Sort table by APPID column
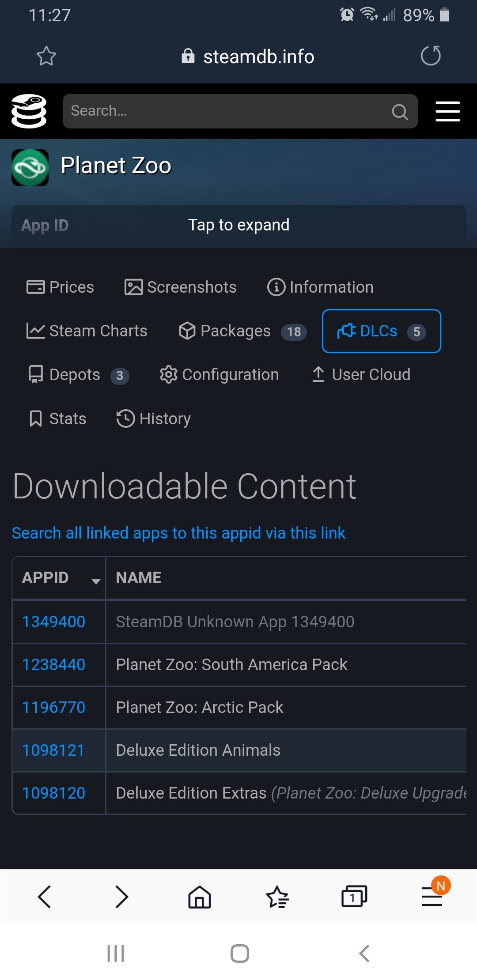 tap(59, 578)
